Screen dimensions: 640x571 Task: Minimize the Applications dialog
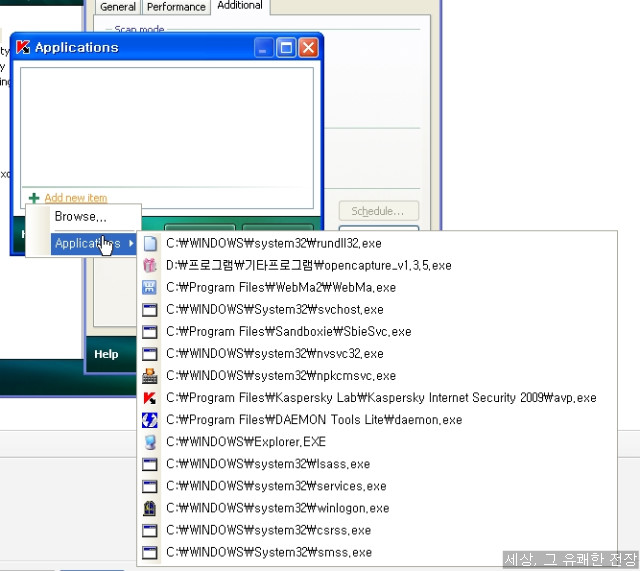[263, 48]
